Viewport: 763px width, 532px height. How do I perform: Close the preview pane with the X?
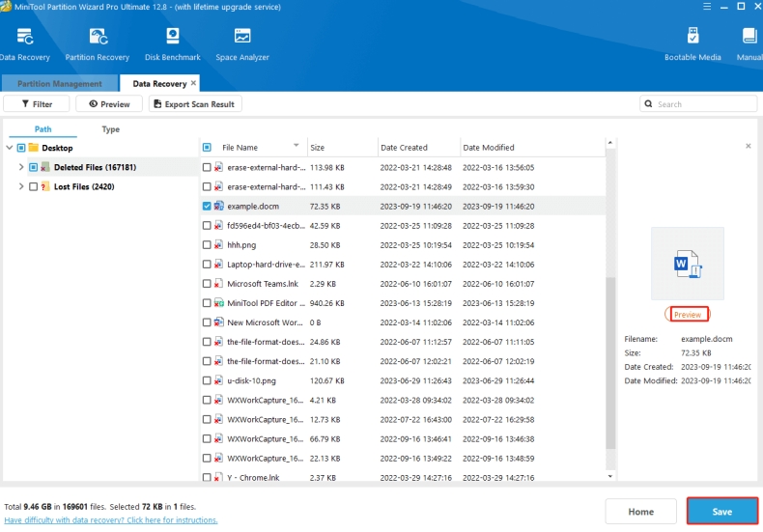click(748, 146)
